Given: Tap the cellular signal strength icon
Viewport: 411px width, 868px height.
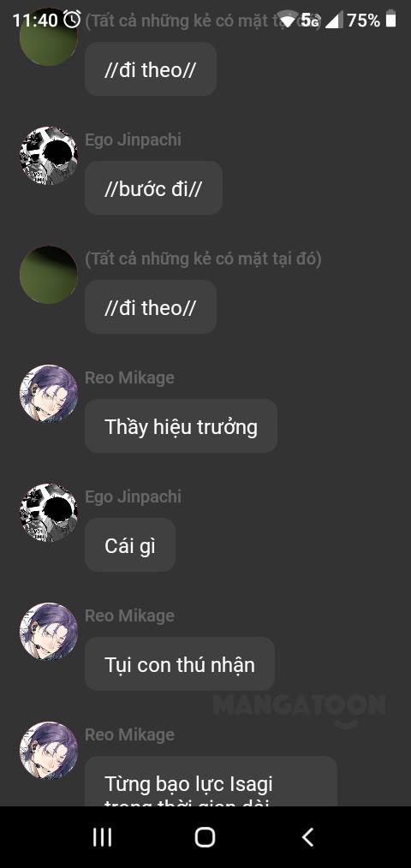Looking at the screenshot, I should tap(333, 21).
